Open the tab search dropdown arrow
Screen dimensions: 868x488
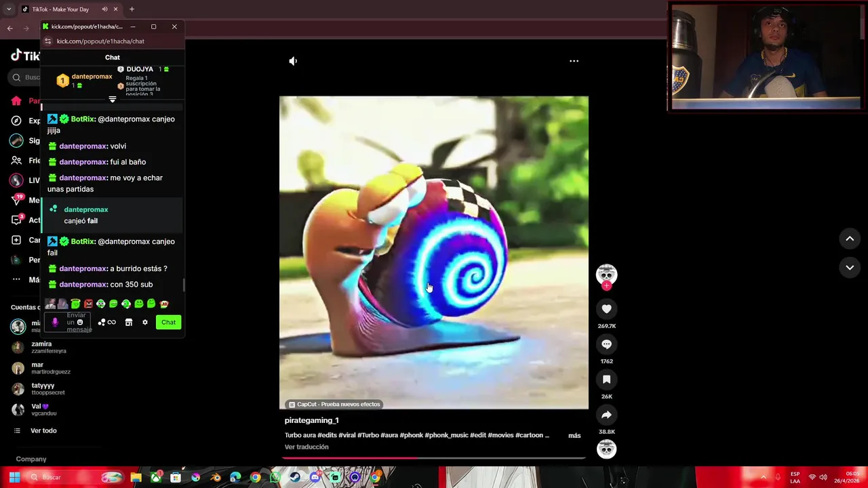(x=8, y=9)
